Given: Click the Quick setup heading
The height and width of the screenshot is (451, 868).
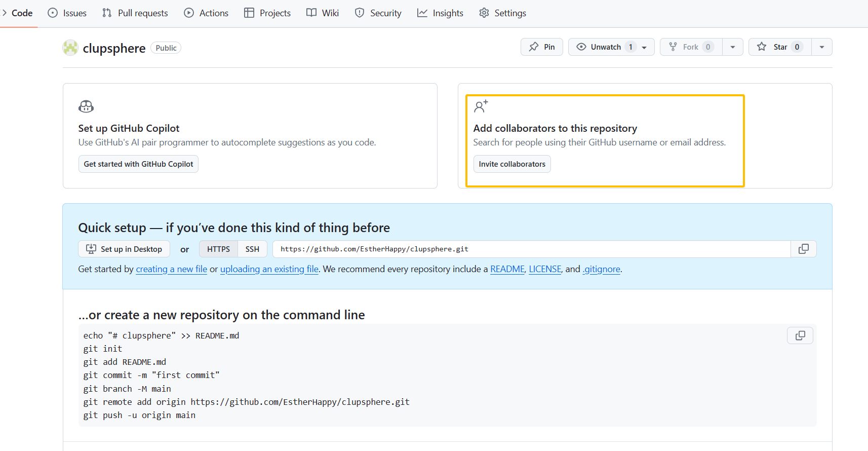Looking at the screenshot, I should (x=234, y=228).
